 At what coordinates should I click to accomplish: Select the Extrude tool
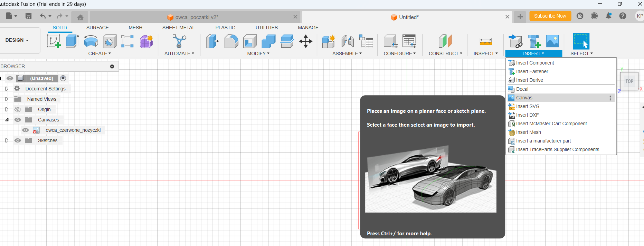click(72, 41)
